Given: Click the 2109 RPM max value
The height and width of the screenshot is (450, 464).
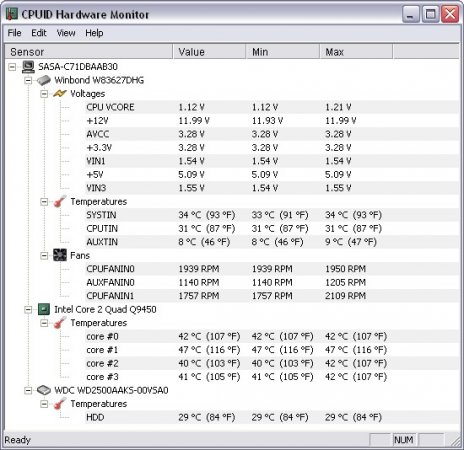Looking at the screenshot, I should coord(345,296).
